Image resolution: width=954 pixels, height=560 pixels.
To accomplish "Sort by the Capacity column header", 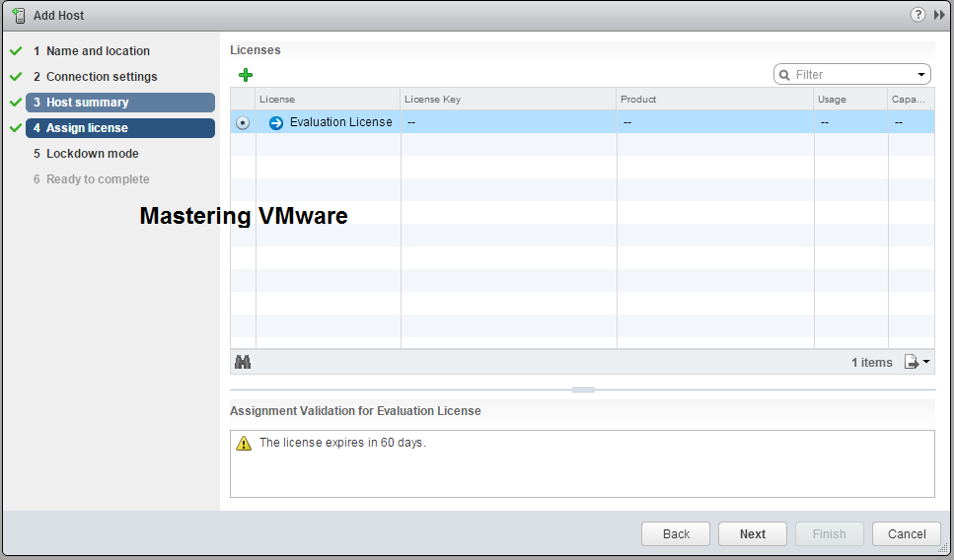I will (x=911, y=100).
